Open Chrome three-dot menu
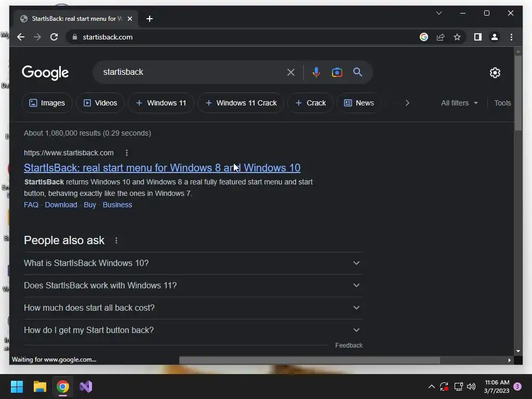 (x=511, y=37)
